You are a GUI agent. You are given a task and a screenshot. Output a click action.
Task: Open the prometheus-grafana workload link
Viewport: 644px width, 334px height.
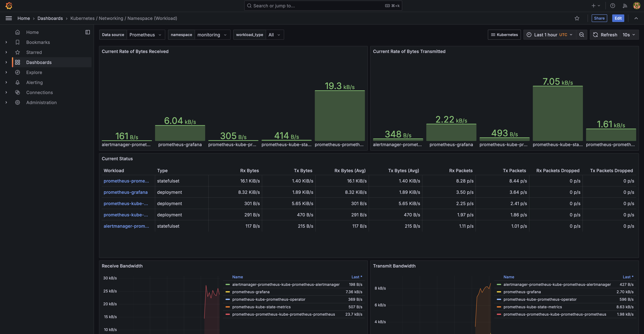click(x=125, y=192)
